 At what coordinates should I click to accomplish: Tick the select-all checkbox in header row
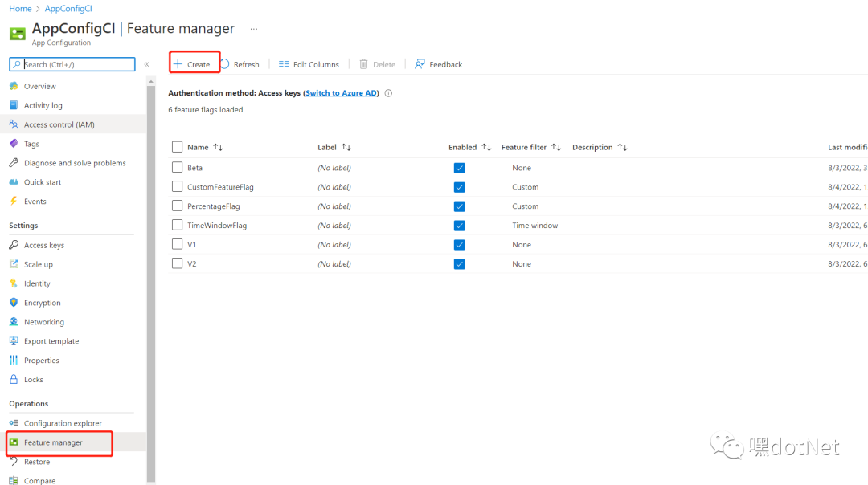pyautogui.click(x=177, y=147)
